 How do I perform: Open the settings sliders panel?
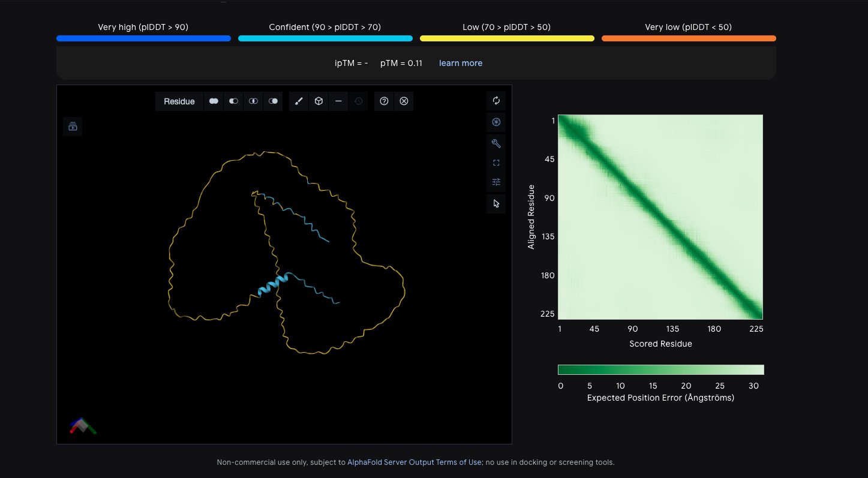[x=496, y=182]
